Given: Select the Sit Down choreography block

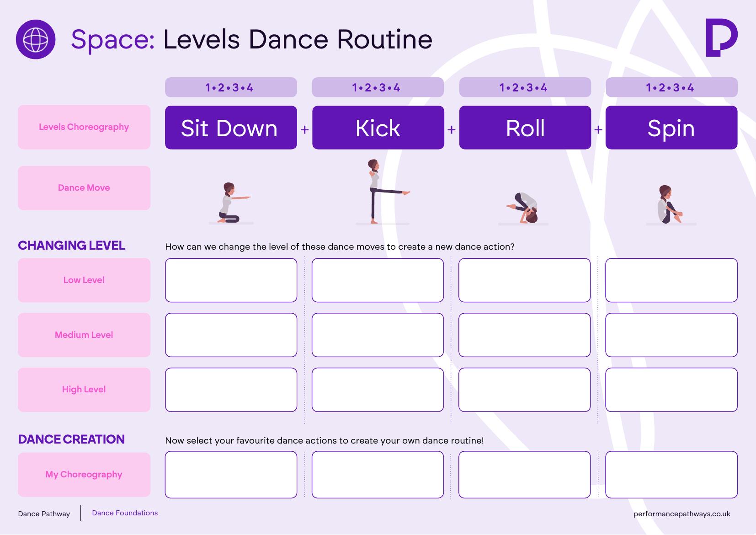Looking at the screenshot, I should pyautogui.click(x=231, y=128).
